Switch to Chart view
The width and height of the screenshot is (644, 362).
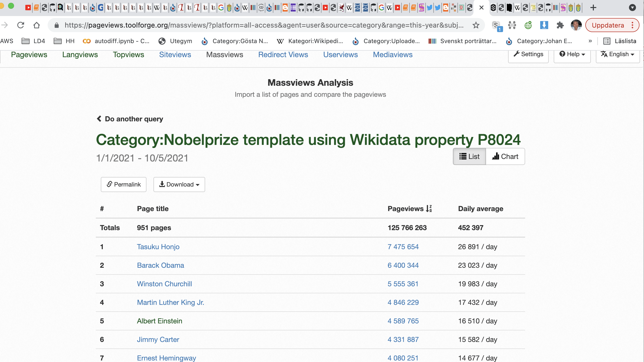505,156
